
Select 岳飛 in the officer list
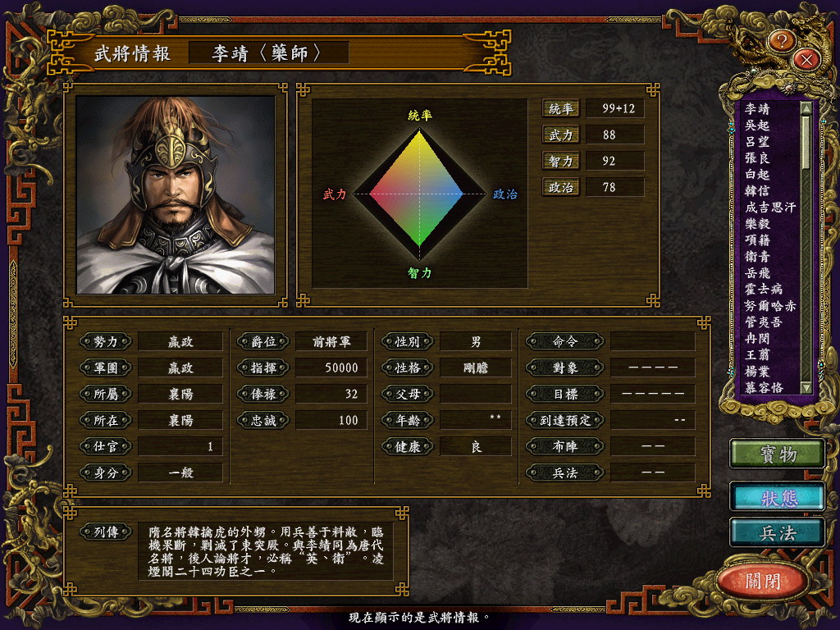point(757,272)
